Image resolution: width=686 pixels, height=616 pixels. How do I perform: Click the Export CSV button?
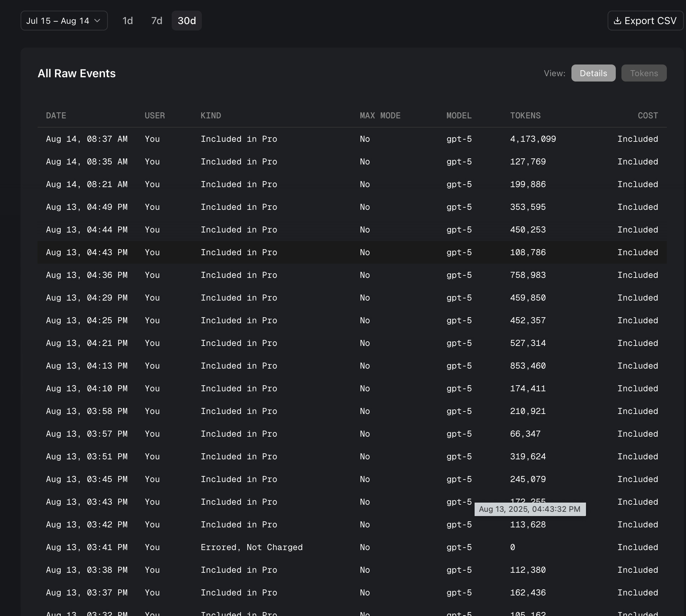pyautogui.click(x=650, y=21)
